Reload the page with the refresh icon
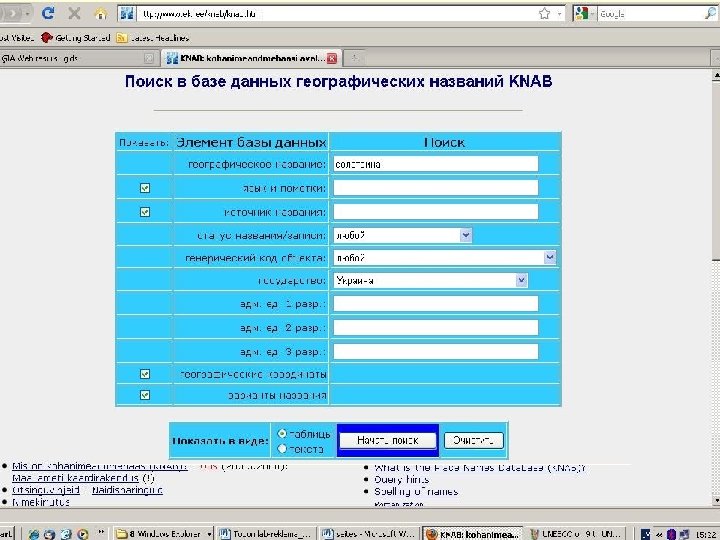720x540 pixels. [48, 13]
